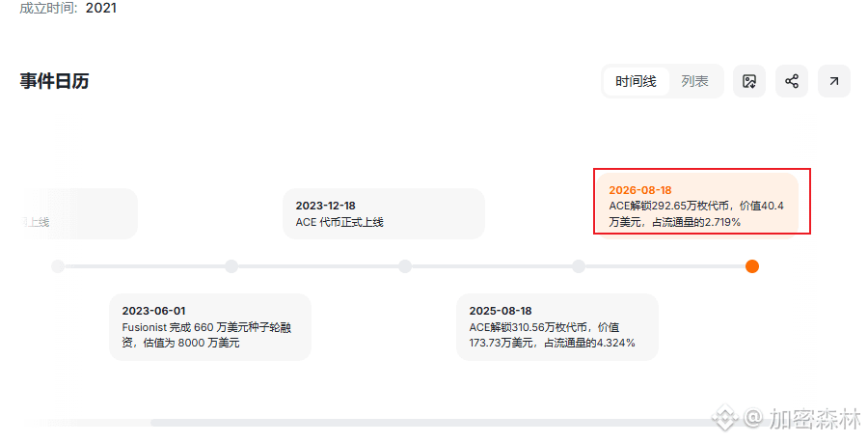Viewport: 868px width, 443px height.
Task: Click the 2023-12-18 date text
Action: point(326,206)
